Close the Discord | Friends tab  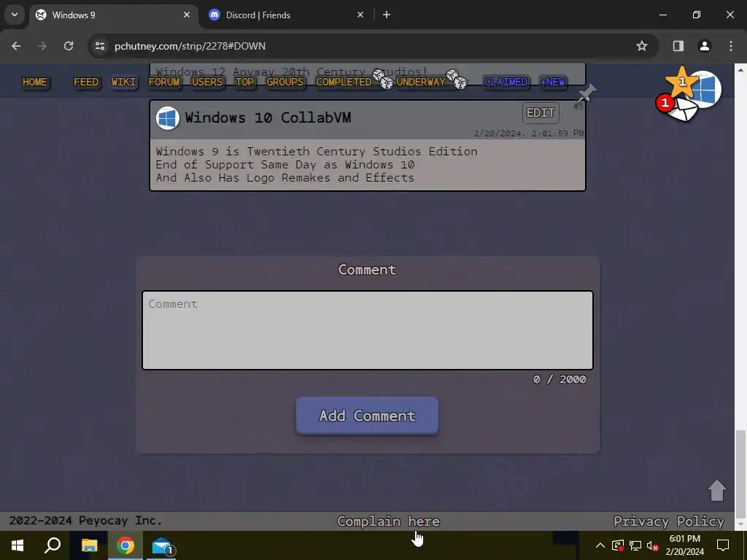[x=360, y=15]
